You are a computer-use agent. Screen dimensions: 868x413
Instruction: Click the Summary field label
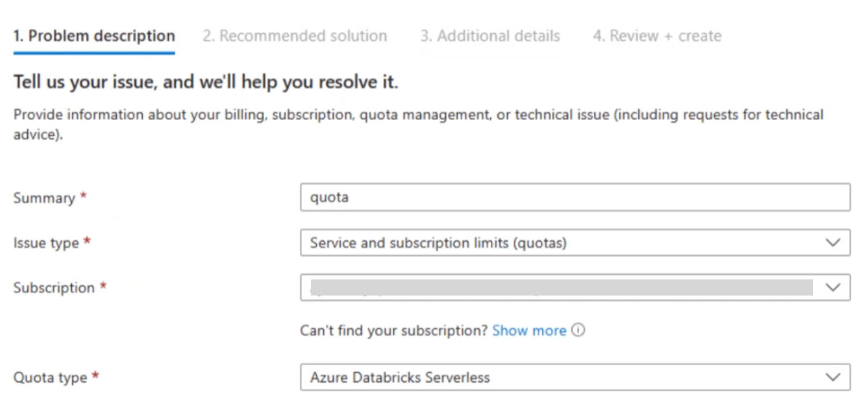44,198
